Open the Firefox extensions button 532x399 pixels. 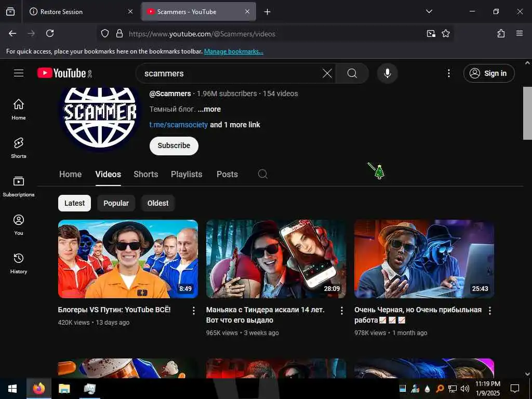[x=501, y=33]
